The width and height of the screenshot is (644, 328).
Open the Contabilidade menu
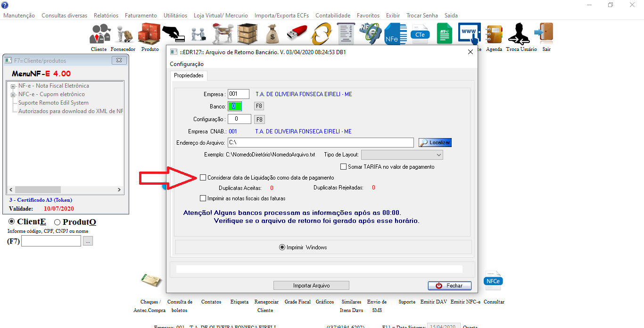333,16
